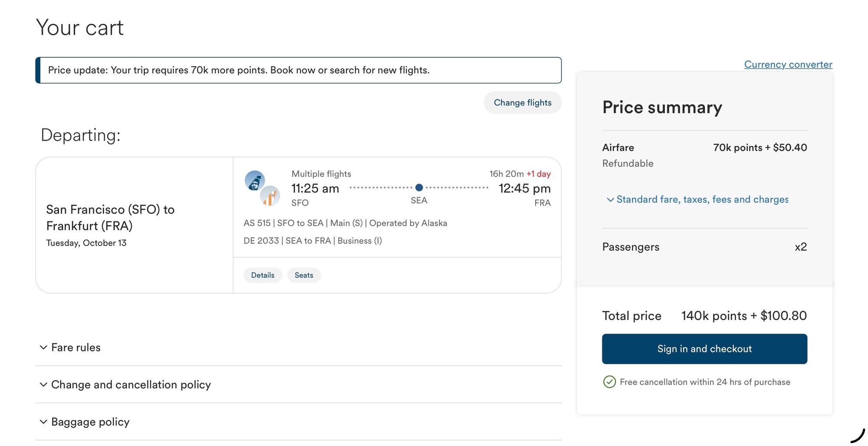This screenshot has width=868, height=446.
Task: Click the +1 day arrival indicator
Action: 539,174
